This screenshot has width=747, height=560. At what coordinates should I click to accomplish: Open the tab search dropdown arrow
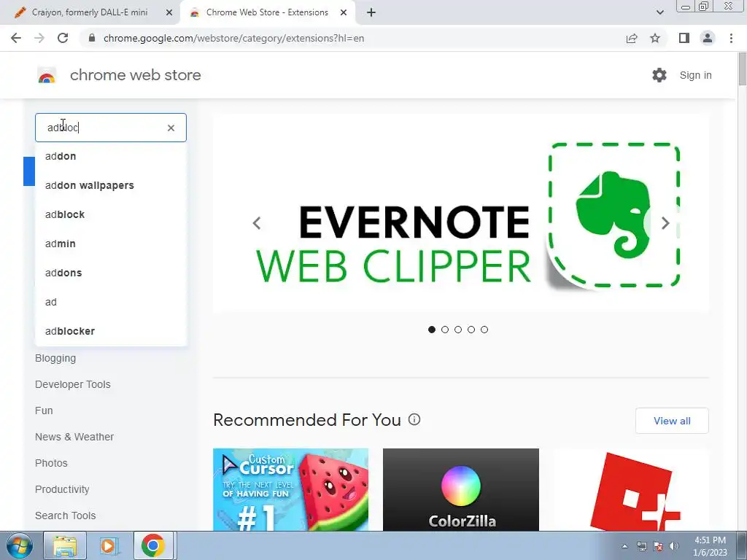(659, 13)
